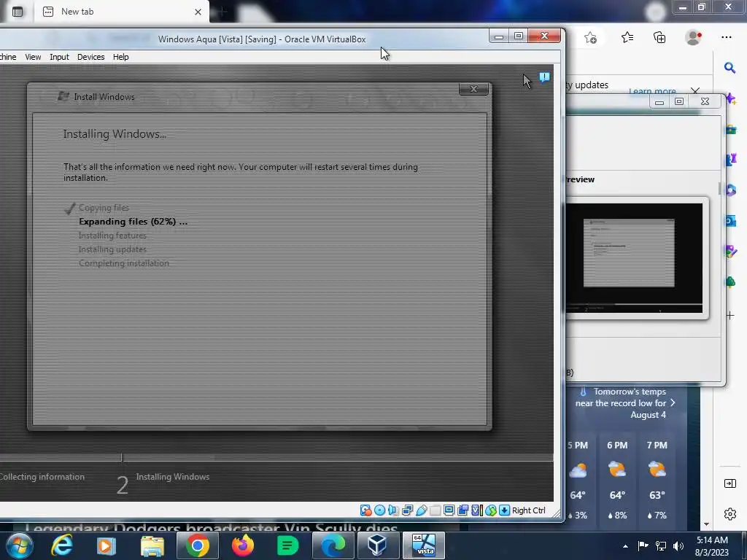Open Microsoft 365 icon in Edge sidebar
The height and width of the screenshot is (560, 747).
[731, 190]
